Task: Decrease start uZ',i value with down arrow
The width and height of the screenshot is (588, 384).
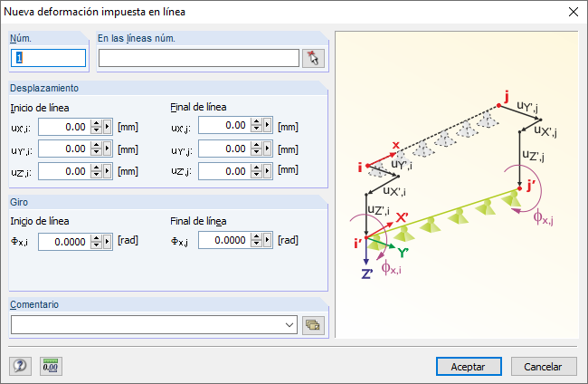Action: tap(96, 173)
